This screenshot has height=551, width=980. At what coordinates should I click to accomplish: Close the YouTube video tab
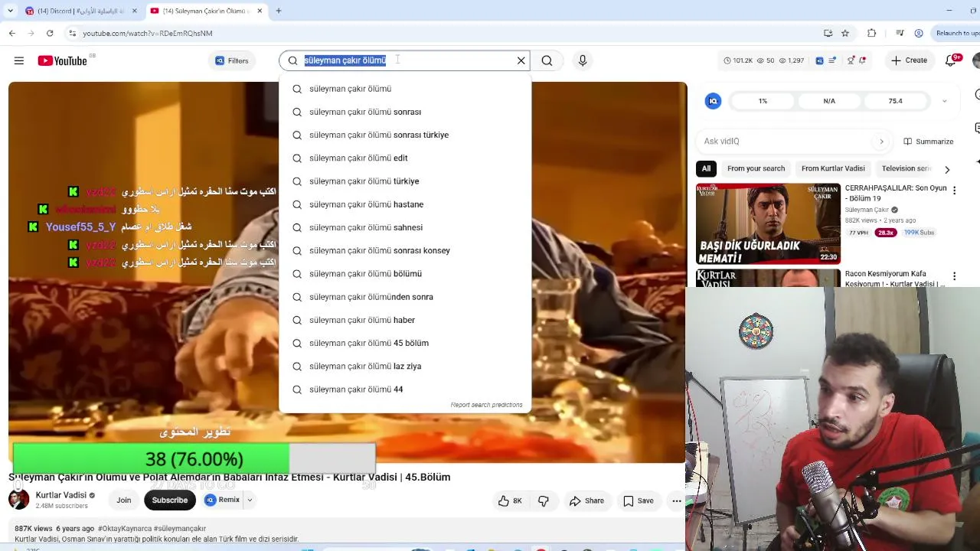coord(260,11)
